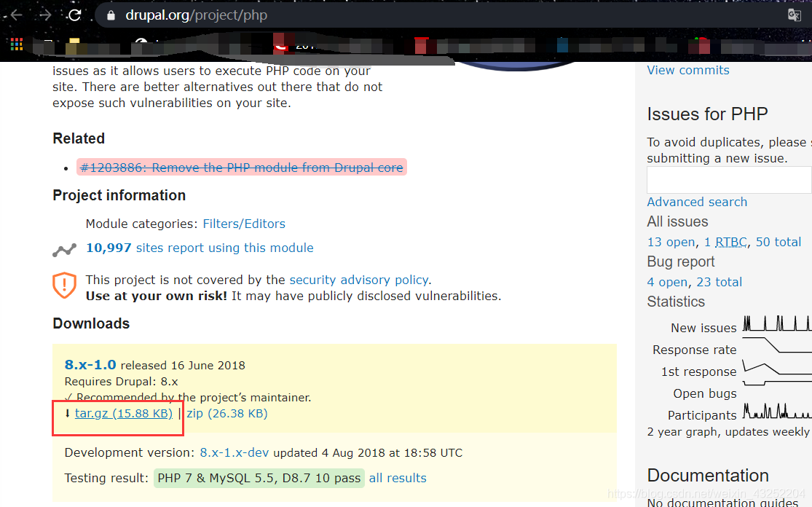The height and width of the screenshot is (507, 812).
Task: Open the 4 open bug reports link
Action: point(667,282)
